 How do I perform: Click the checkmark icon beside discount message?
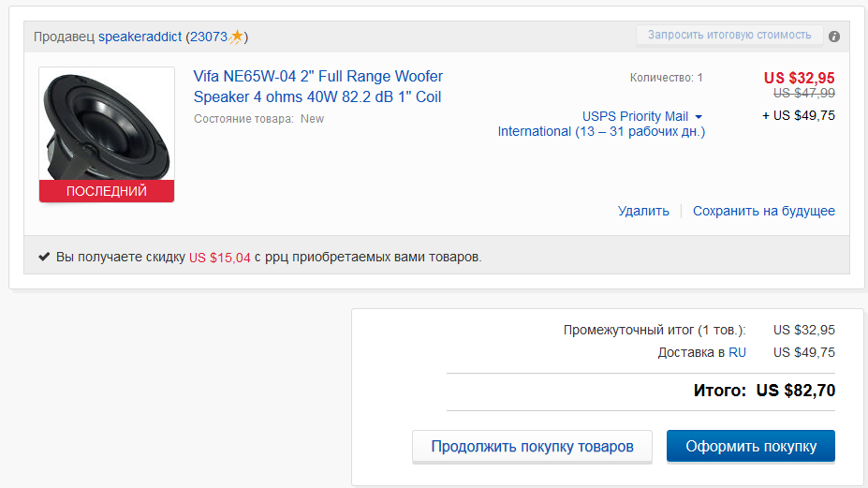[44, 257]
